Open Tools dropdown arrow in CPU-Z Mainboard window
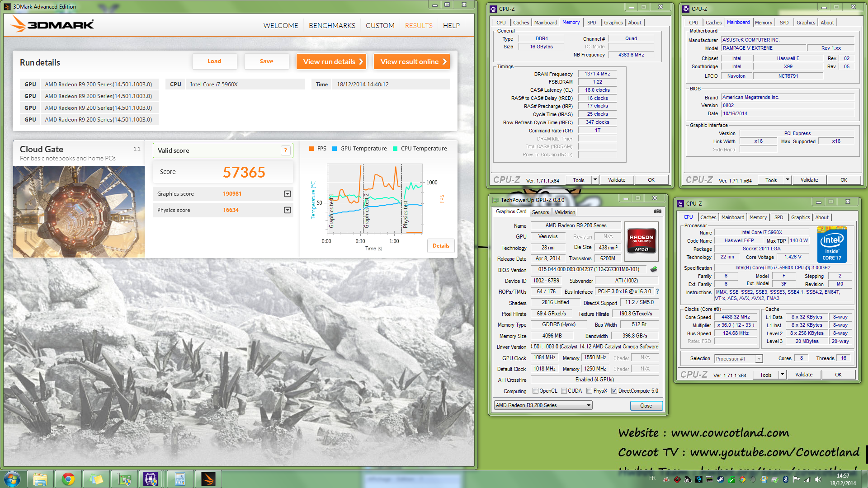The height and width of the screenshot is (488, 868). [788, 180]
